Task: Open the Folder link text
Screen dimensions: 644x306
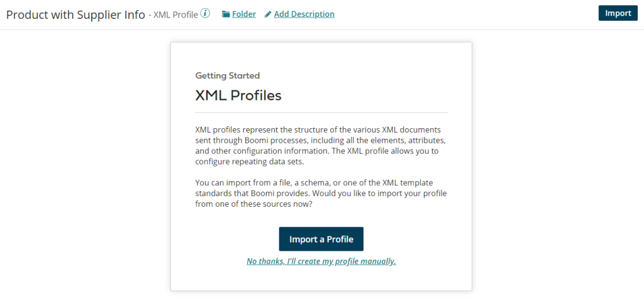Action: pyautogui.click(x=244, y=14)
